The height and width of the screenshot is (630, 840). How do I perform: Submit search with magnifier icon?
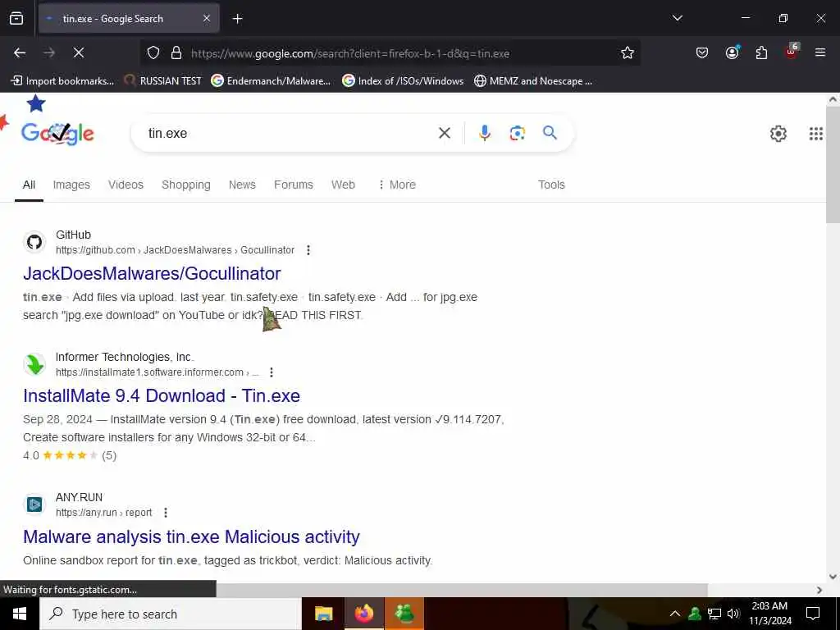point(550,133)
